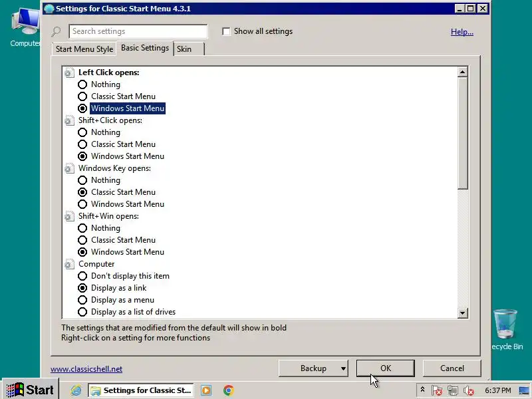Open the Backup dropdown arrow
The height and width of the screenshot is (399, 532).
pyautogui.click(x=343, y=369)
